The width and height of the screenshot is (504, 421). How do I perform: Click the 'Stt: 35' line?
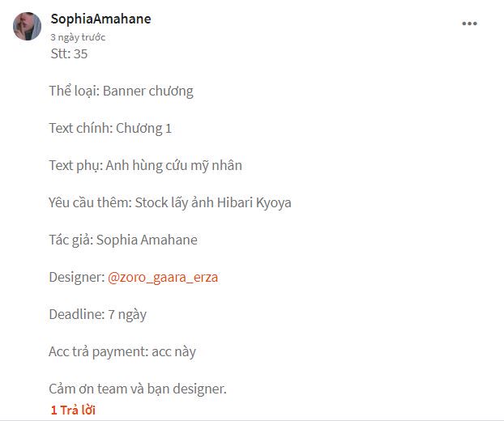[69, 54]
